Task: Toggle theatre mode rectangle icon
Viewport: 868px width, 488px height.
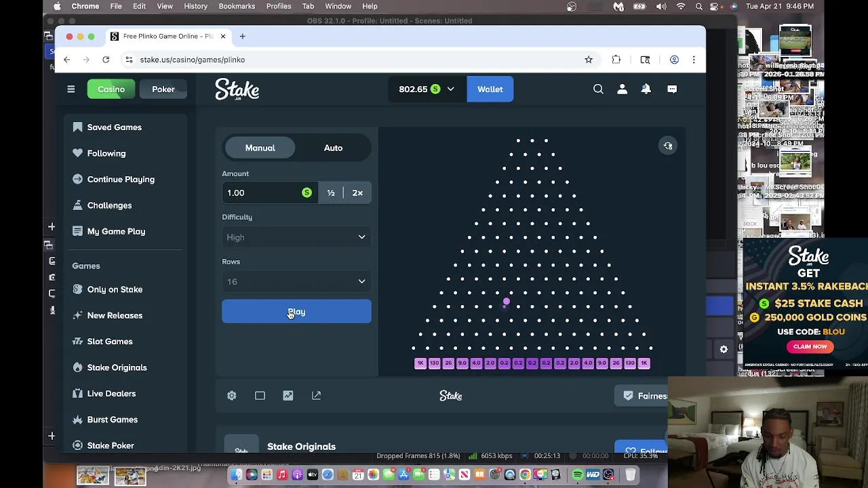Action: [x=260, y=395]
